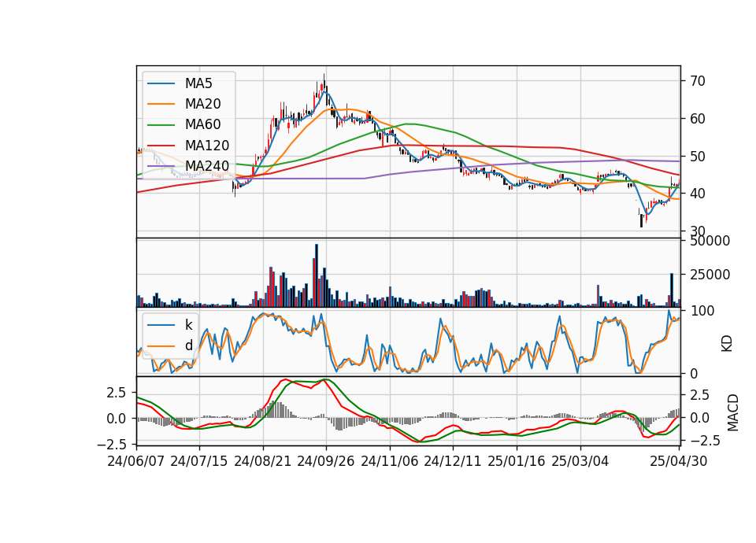This screenshot has width=756, height=543.
Task: Click the 25/04/30 date label
Action: tap(679, 461)
